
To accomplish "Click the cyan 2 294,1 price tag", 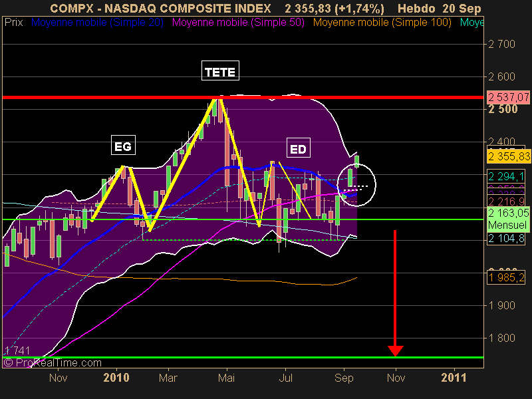I will point(505,176).
